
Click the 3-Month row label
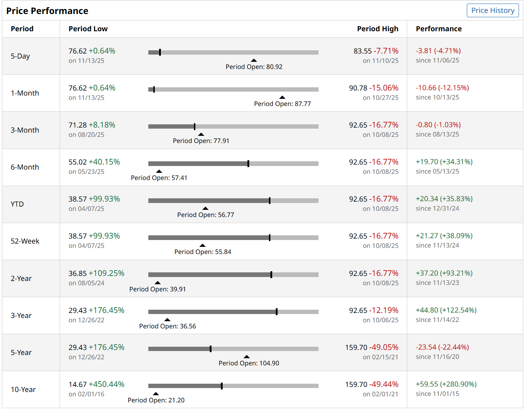[x=25, y=130]
